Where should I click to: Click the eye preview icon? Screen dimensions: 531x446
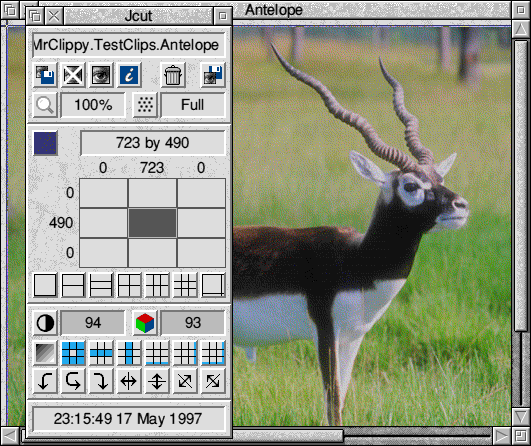(101, 75)
